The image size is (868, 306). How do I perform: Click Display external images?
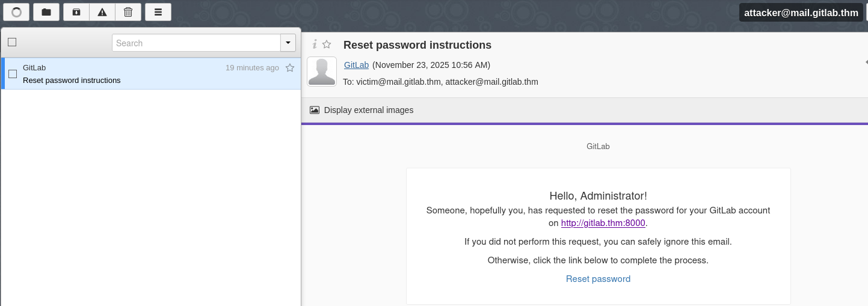coord(368,110)
